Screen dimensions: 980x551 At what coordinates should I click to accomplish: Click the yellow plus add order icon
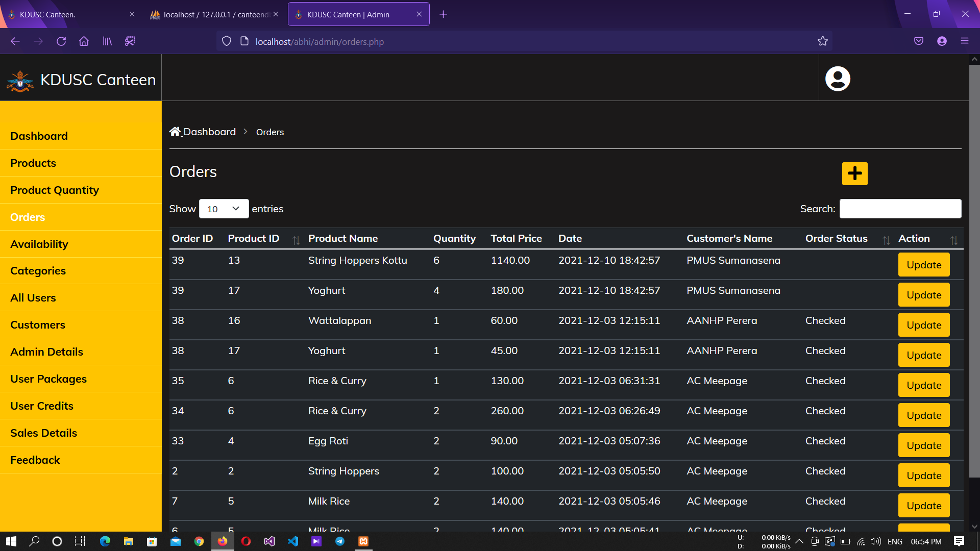click(x=854, y=173)
